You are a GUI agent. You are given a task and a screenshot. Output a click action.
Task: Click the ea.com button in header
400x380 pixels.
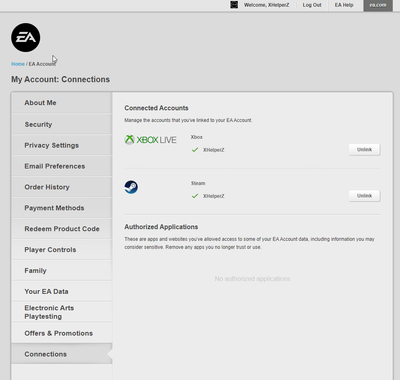tap(378, 5)
